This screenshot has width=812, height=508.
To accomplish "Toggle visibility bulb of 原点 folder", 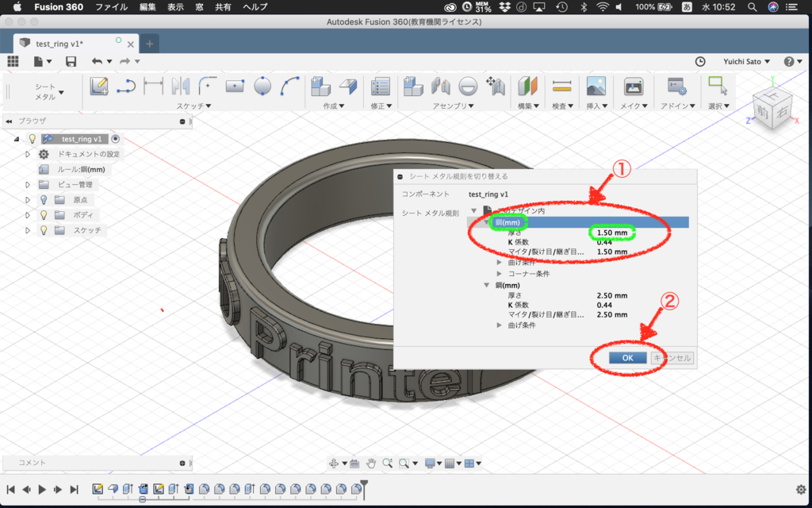I will 44,199.
